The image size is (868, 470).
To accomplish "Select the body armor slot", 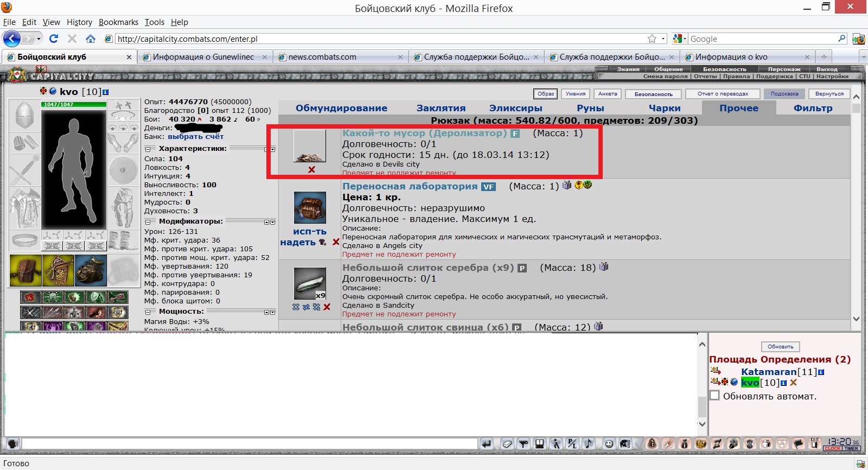I will click(24, 208).
